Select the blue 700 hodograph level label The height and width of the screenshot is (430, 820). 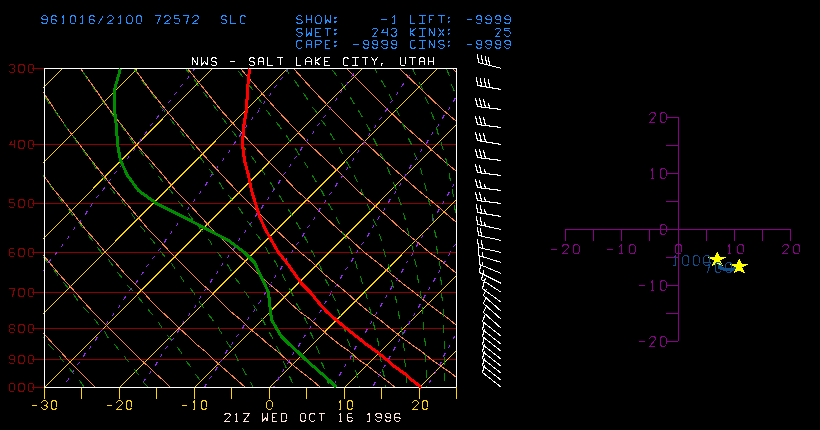(718, 269)
